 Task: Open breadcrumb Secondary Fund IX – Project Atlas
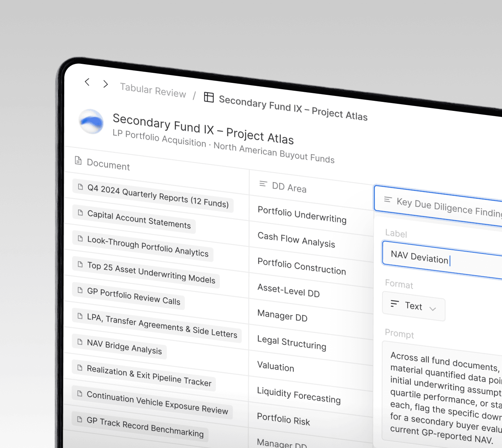[293, 108]
